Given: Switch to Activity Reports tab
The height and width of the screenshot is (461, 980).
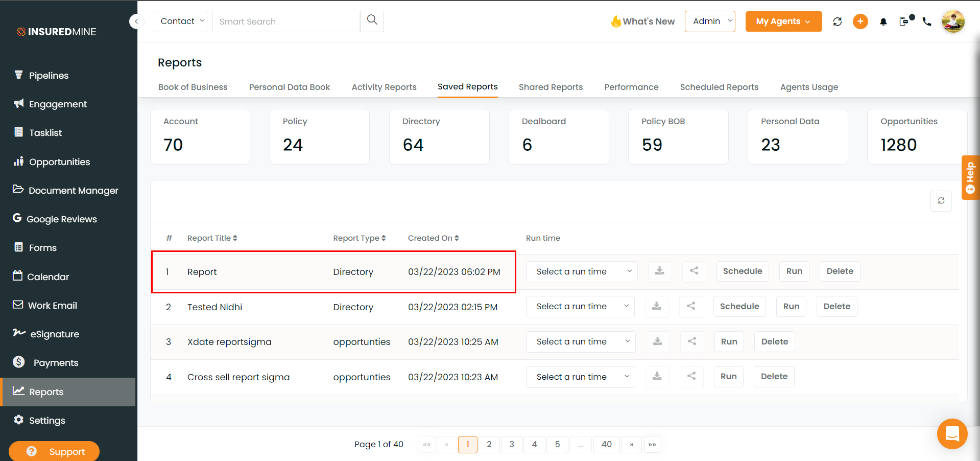Looking at the screenshot, I should pyautogui.click(x=384, y=87).
